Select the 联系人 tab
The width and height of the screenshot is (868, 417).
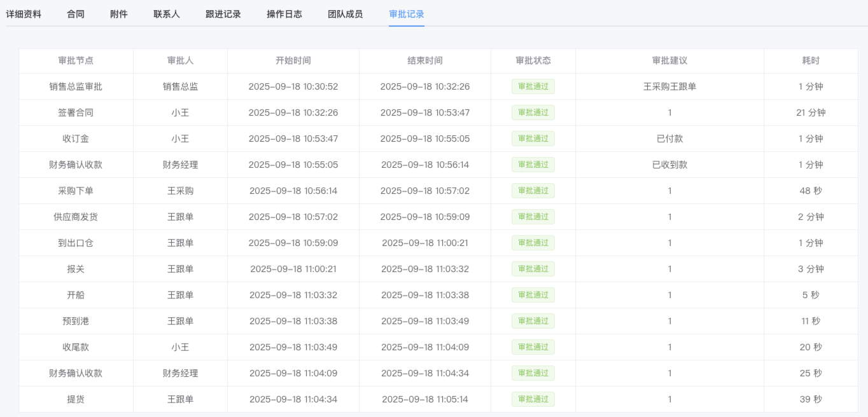(167, 14)
